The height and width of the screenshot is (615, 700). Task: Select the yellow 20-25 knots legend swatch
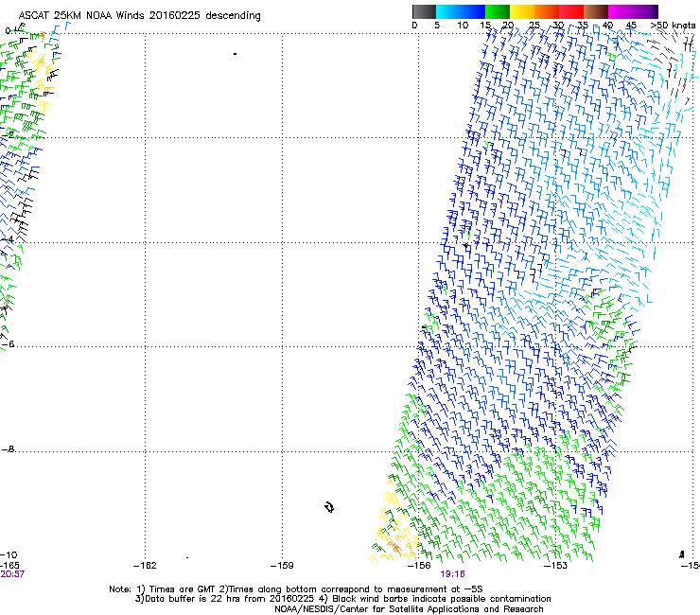tap(522, 11)
